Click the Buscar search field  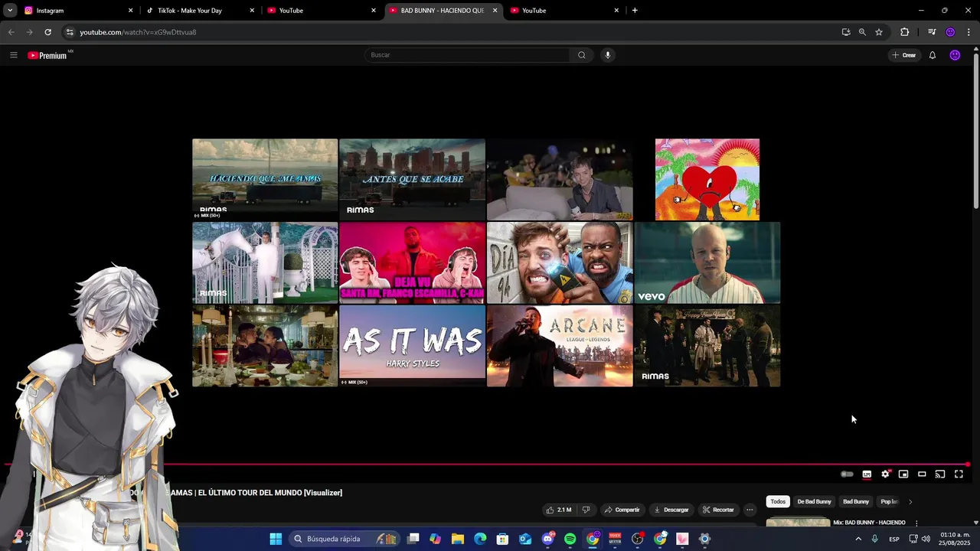click(x=467, y=55)
